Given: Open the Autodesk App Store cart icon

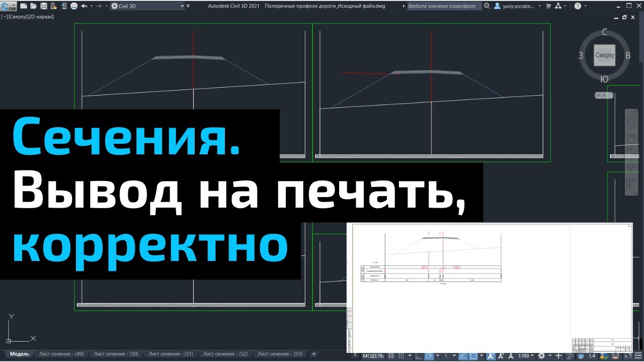Looking at the screenshot, I should coord(548,6).
